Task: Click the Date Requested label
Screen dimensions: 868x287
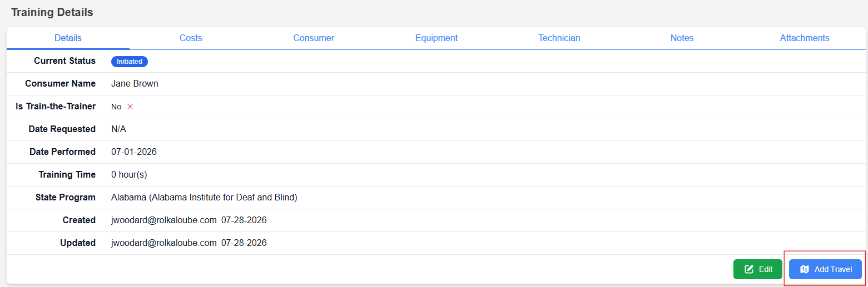Action: [62, 129]
